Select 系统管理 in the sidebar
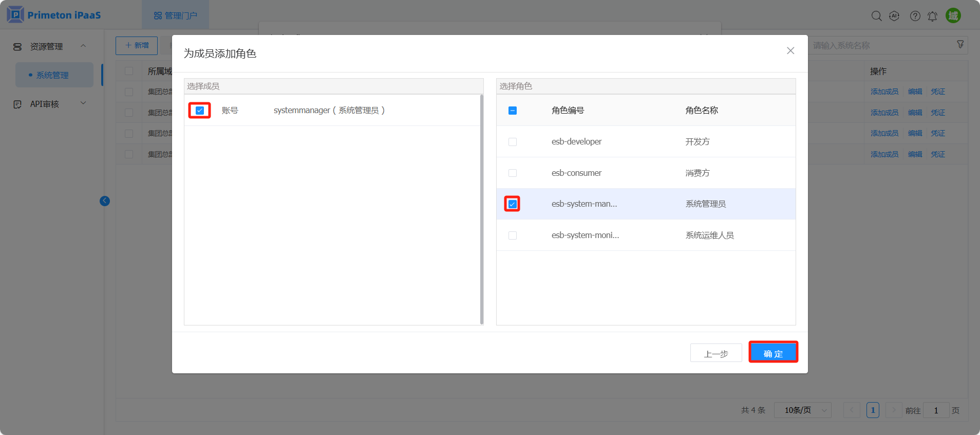980x435 pixels. [x=52, y=75]
